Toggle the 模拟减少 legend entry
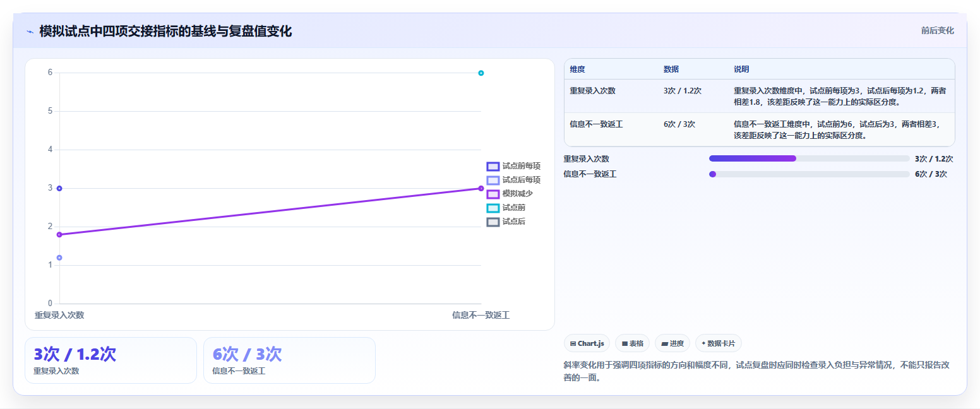Viewport: 980px width, 409px height. point(510,194)
